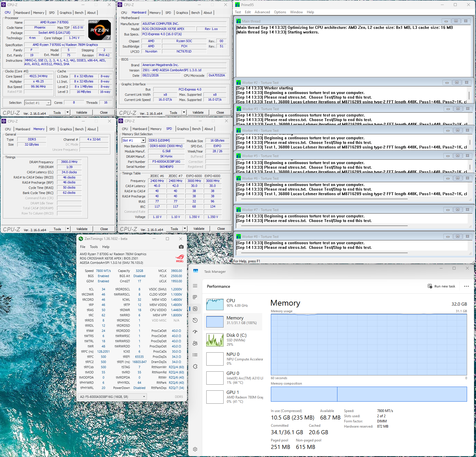
Task: Open the Advanced menu in Prime95
Action: 262,12
